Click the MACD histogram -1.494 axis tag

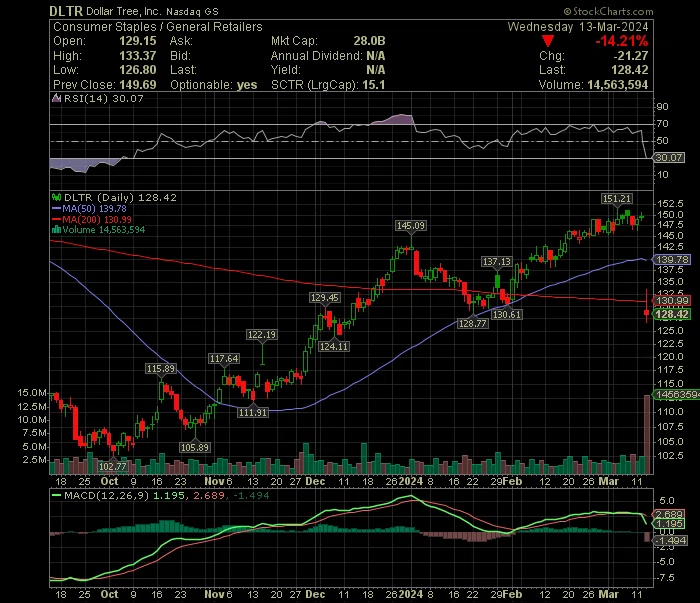click(670, 541)
